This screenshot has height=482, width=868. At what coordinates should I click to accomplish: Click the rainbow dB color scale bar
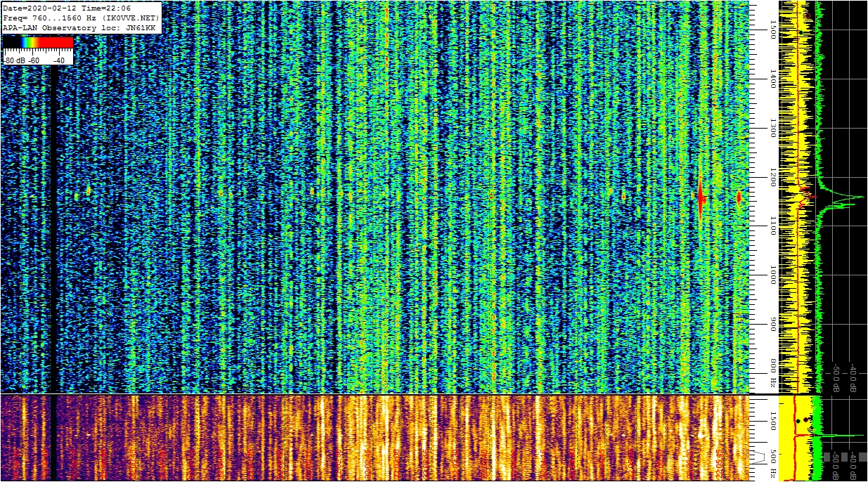(x=38, y=42)
